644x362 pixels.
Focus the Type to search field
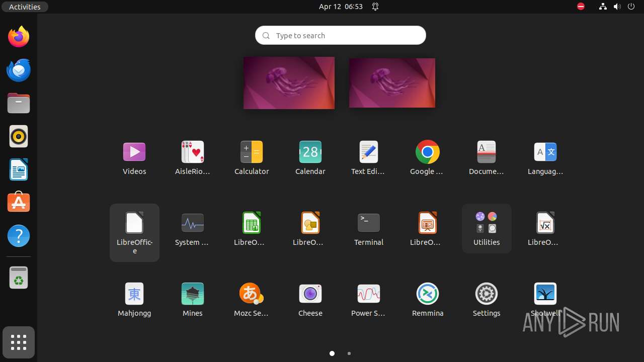(x=341, y=35)
